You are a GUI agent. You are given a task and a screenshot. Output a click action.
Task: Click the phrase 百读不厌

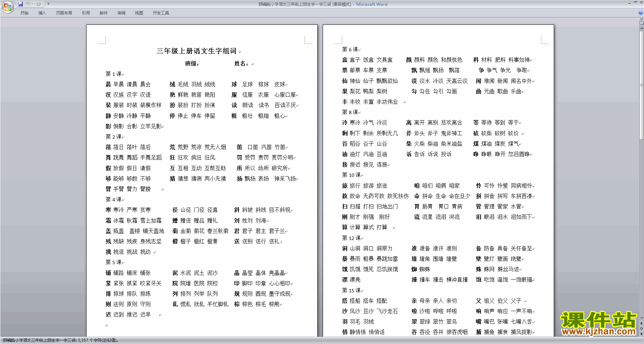pyautogui.click(x=285, y=105)
